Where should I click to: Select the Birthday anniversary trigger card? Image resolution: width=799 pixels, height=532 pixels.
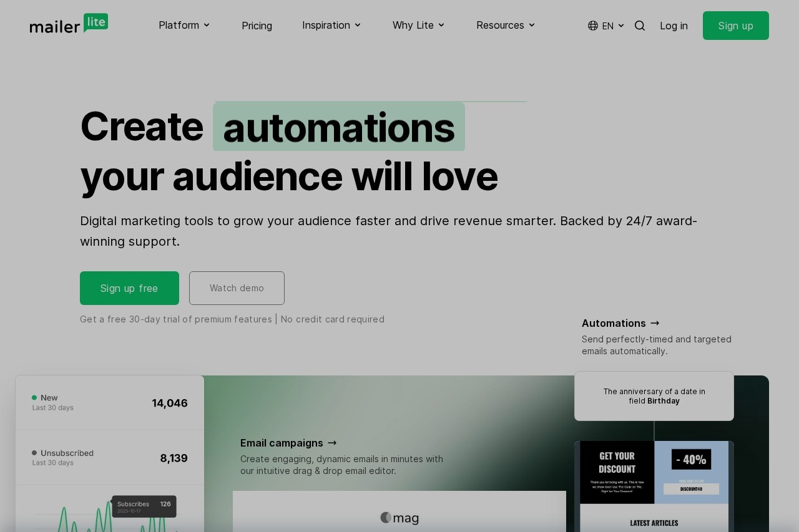pos(654,396)
